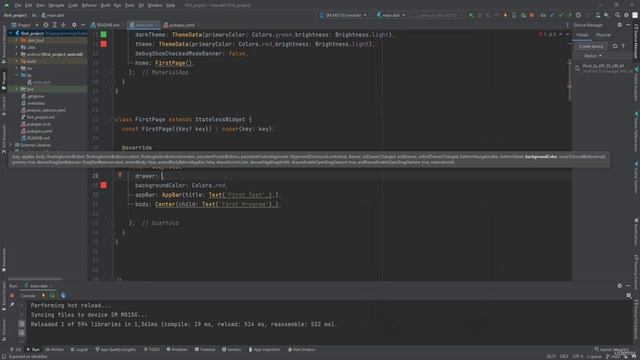Open the Help menu
The width and height of the screenshot is (640, 360).
[x=171, y=5]
